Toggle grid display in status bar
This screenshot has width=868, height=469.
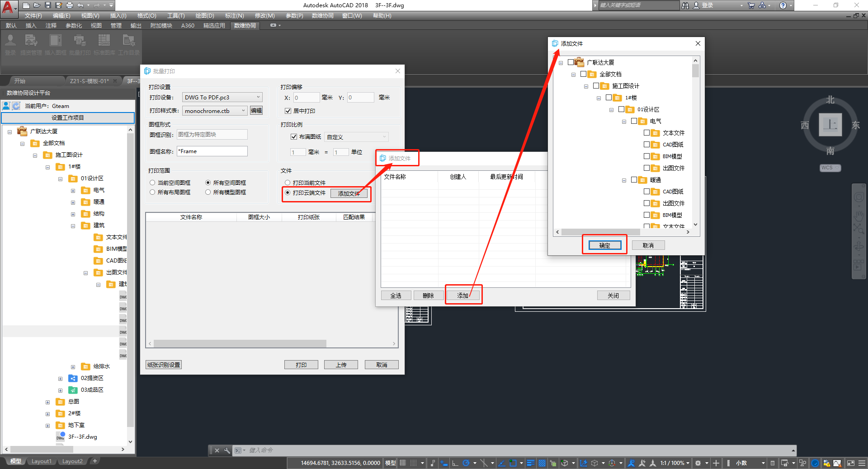(x=403, y=463)
